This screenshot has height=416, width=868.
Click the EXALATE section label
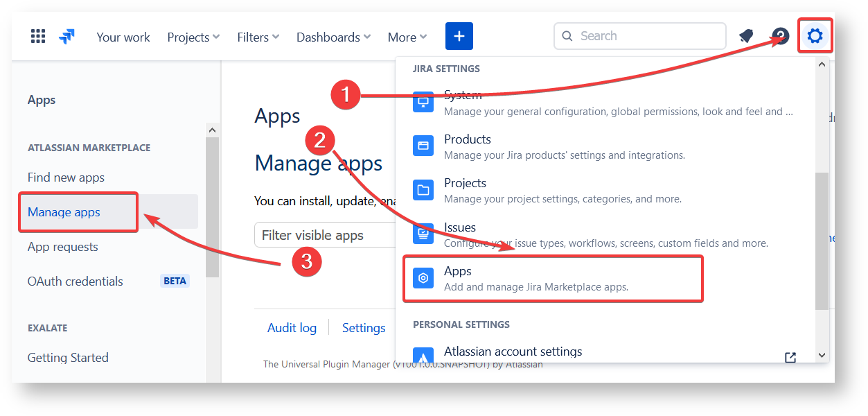point(47,328)
